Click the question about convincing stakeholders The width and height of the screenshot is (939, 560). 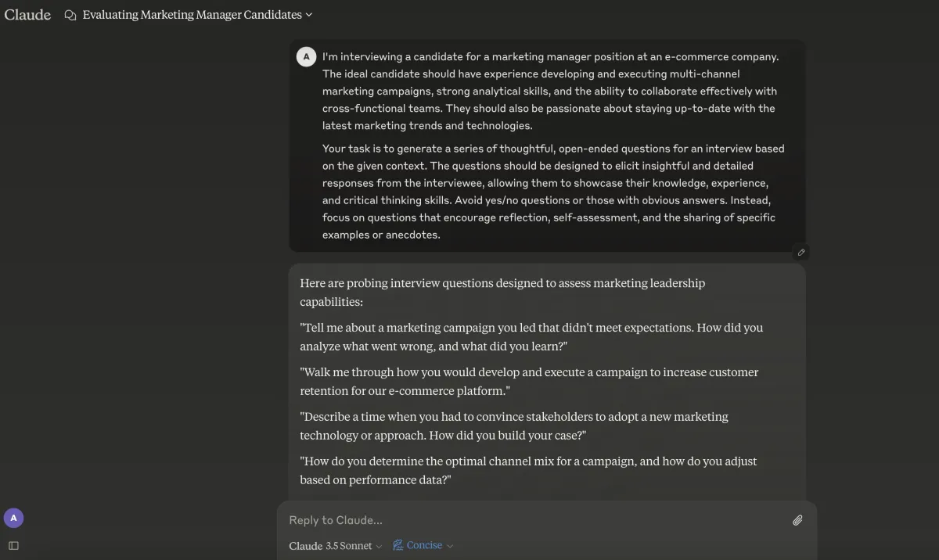click(x=514, y=426)
